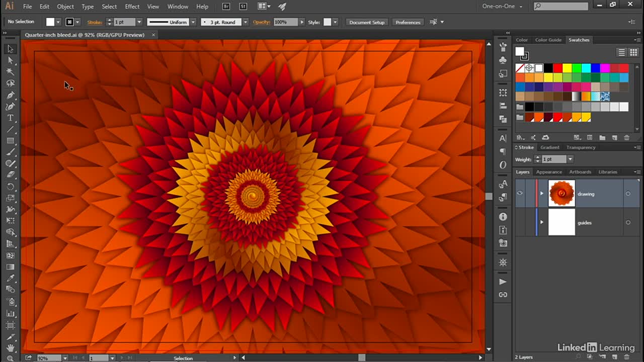Activate the Type tool
Viewport: 644px width, 362px height.
pyautogui.click(x=10, y=118)
